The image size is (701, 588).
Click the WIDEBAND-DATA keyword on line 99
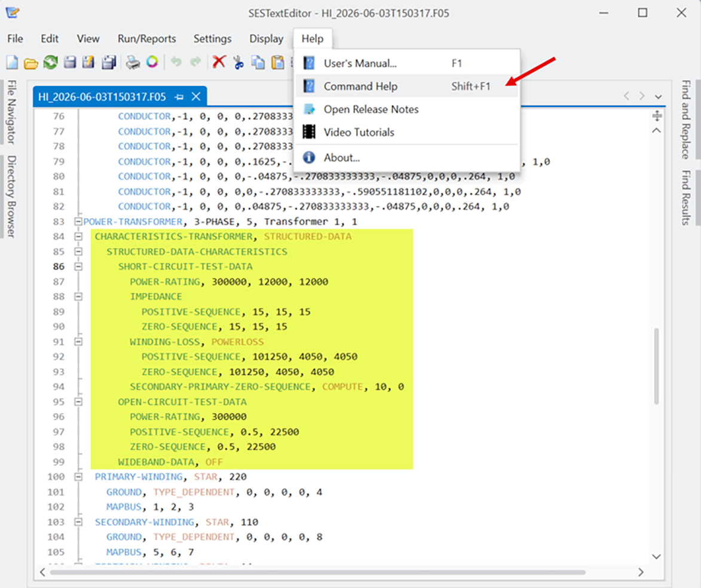click(x=156, y=462)
